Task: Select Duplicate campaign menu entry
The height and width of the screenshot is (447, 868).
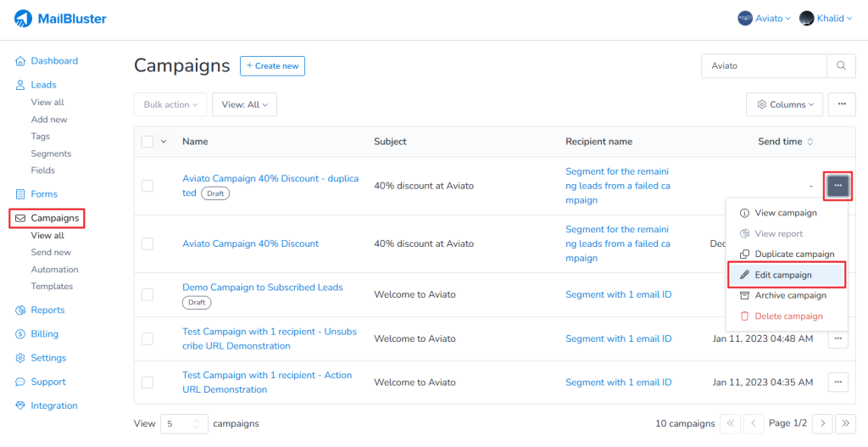Action: [x=794, y=254]
